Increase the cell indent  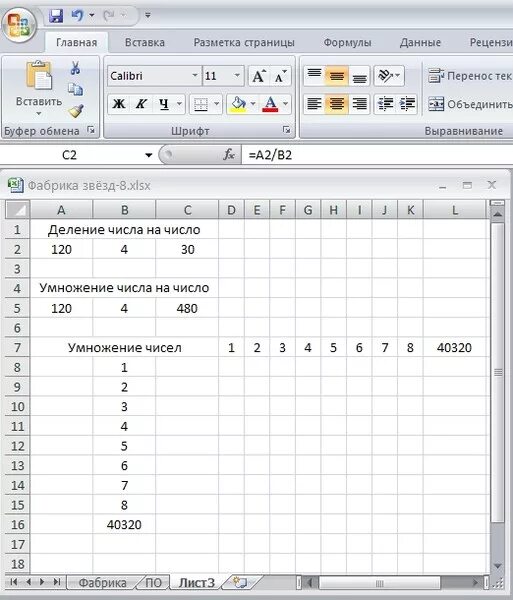(407, 104)
